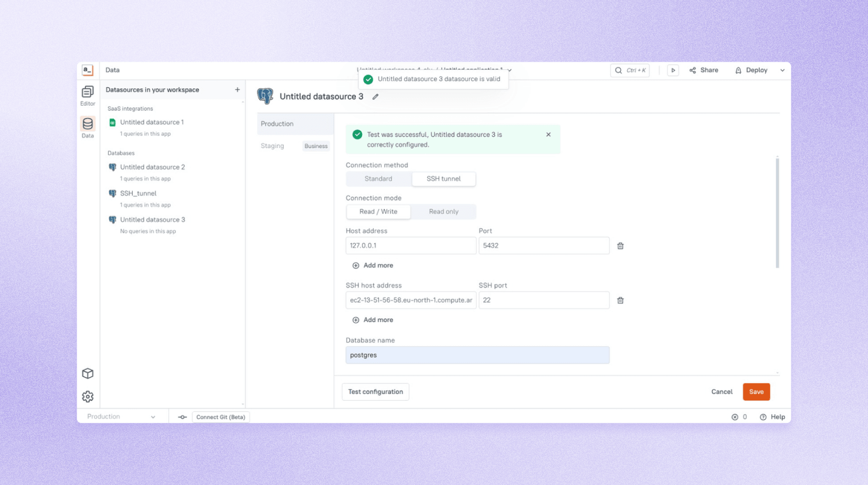Click the PostgreSQL icon beside Untitled datasource 3 title
The image size is (868, 485).
(266, 96)
